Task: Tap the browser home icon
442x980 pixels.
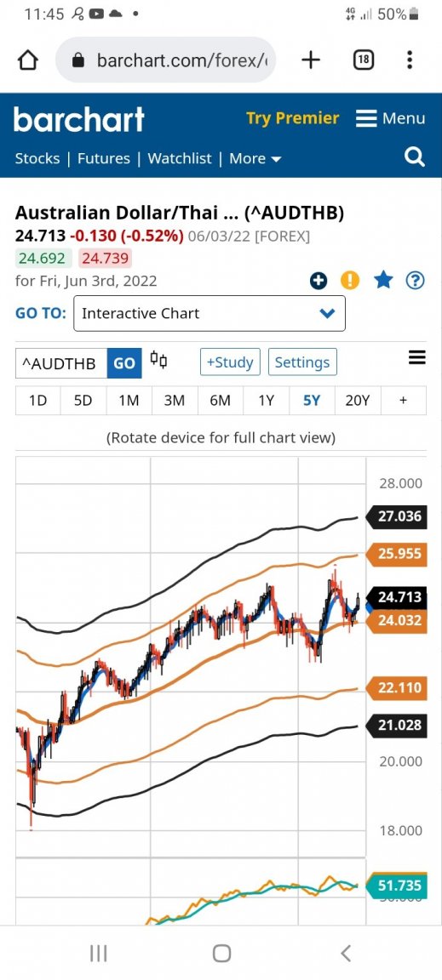Action: (28, 60)
